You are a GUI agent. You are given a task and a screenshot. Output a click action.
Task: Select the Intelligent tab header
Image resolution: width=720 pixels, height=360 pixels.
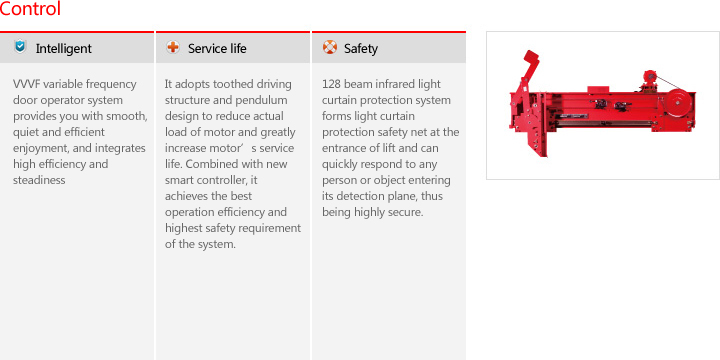click(77, 47)
